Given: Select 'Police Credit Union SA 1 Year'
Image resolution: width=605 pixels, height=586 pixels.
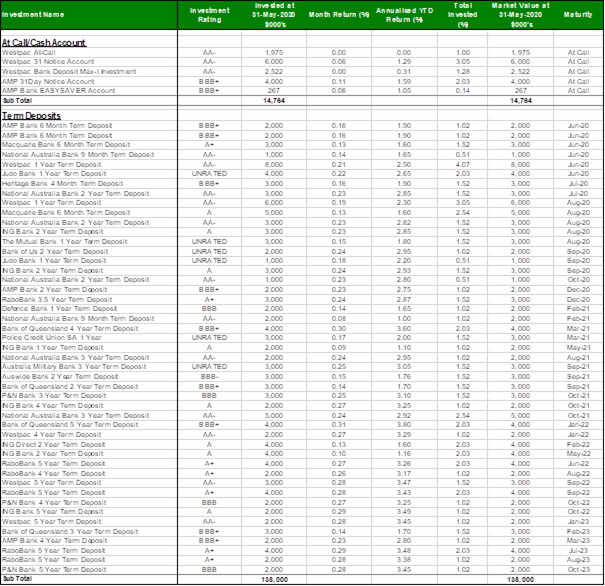Looking at the screenshot, I should [51, 338].
